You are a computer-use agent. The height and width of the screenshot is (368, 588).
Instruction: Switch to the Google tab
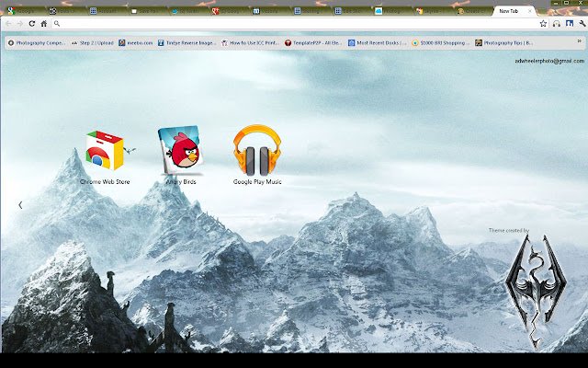25,11
